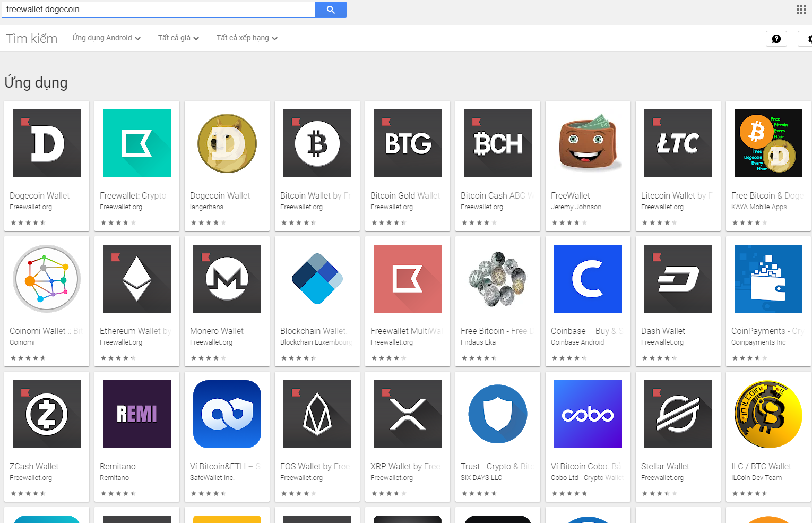The width and height of the screenshot is (812, 523).
Task: Visit developer Coinbase Android page
Action: coord(577,342)
